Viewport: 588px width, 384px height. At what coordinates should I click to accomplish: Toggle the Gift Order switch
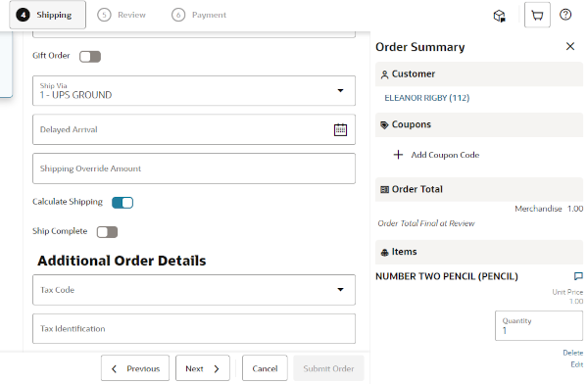(x=90, y=57)
